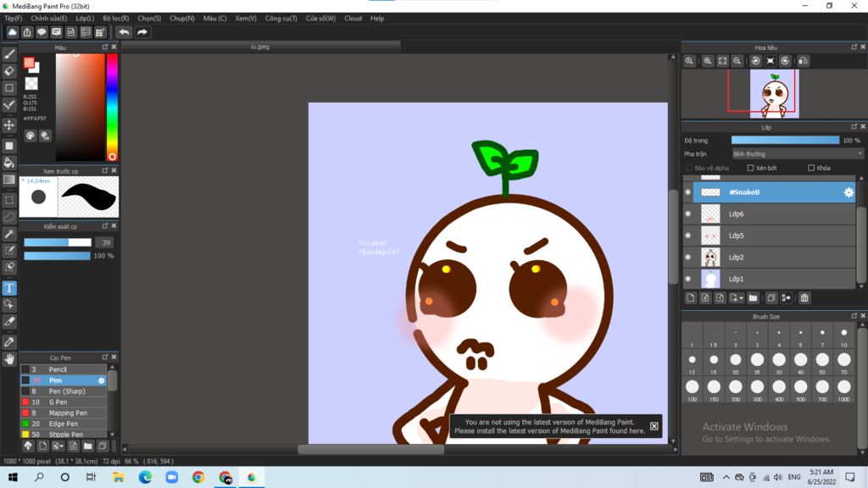Open settings gear for the #Snake0 layer

click(x=848, y=192)
